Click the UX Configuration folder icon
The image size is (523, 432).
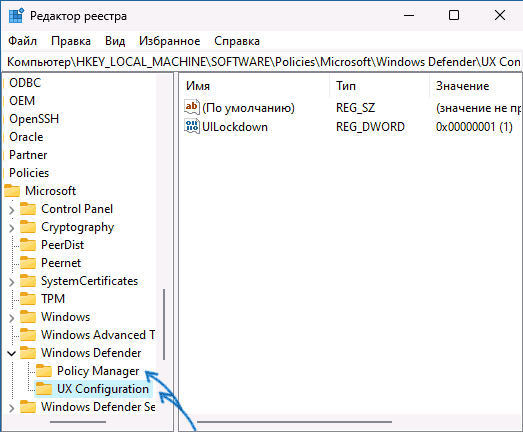pyautogui.click(x=44, y=389)
